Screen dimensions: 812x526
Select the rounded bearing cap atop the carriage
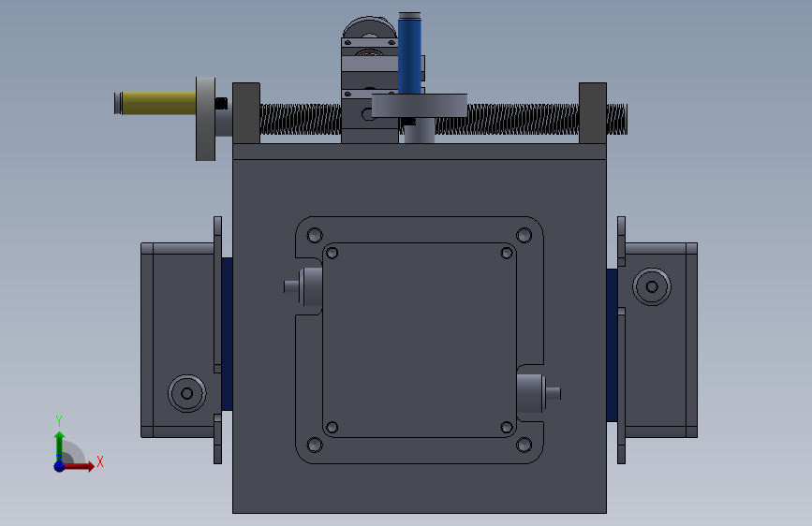point(369,28)
